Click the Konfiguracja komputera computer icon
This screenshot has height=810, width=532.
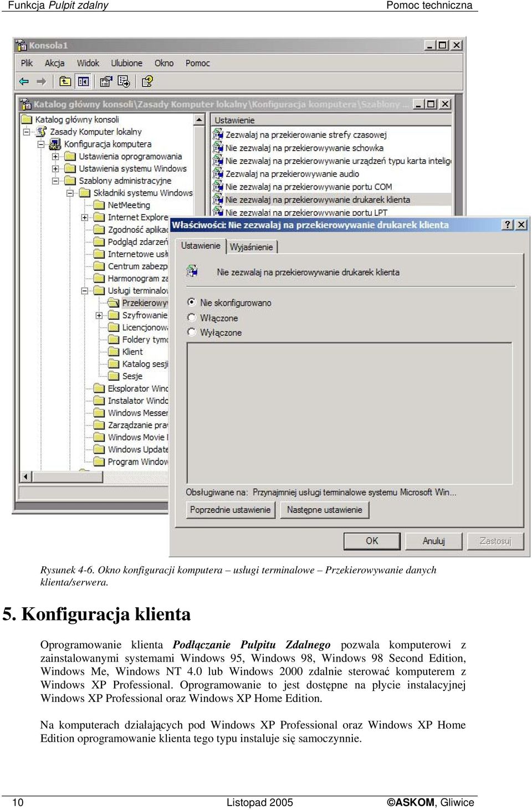55,144
